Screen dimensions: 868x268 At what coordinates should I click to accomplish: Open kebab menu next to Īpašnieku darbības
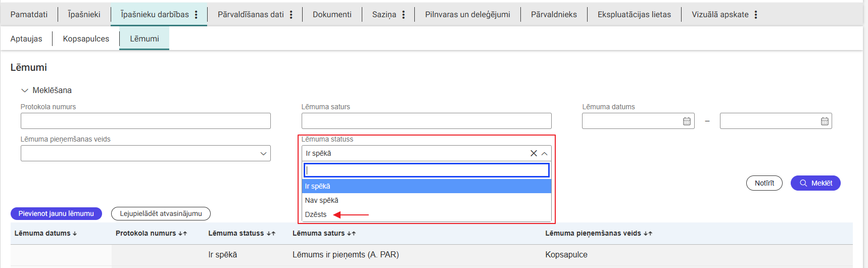pyautogui.click(x=196, y=15)
